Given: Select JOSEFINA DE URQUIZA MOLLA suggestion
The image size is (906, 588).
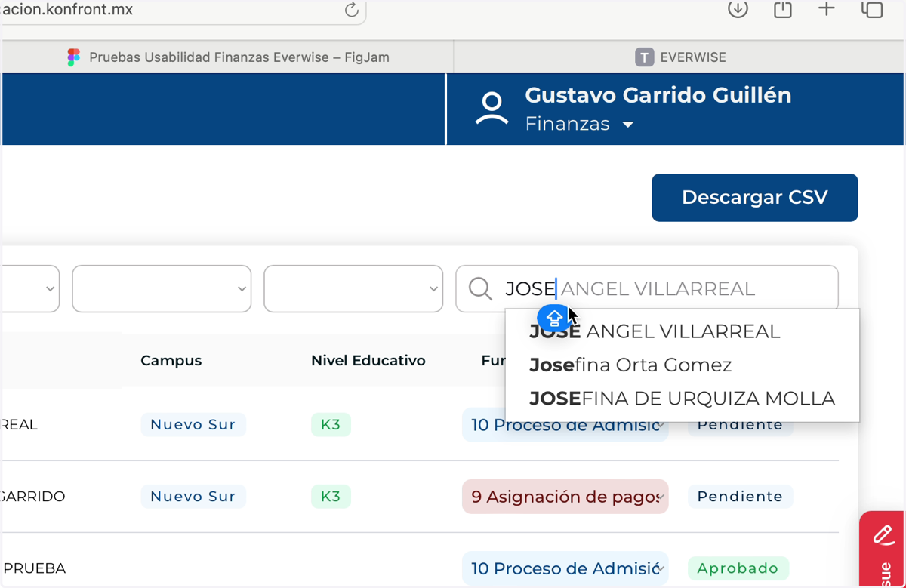Looking at the screenshot, I should (x=683, y=399).
